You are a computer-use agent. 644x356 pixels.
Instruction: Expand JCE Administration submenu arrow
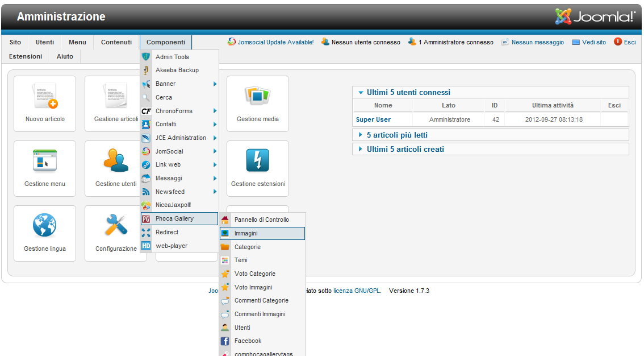tap(215, 138)
